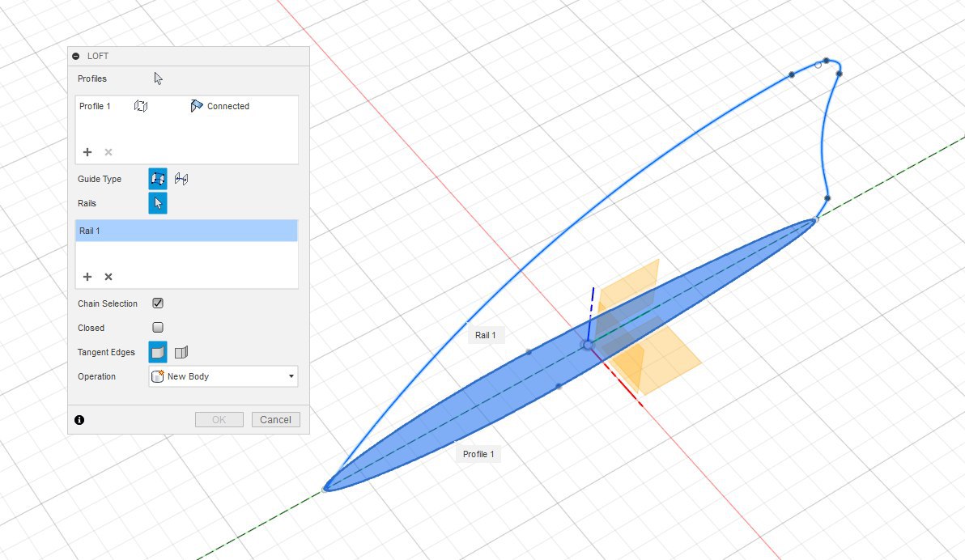Click the Operation dropdown arrow
The width and height of the screenshot is (965, 560).
(291, 376)
